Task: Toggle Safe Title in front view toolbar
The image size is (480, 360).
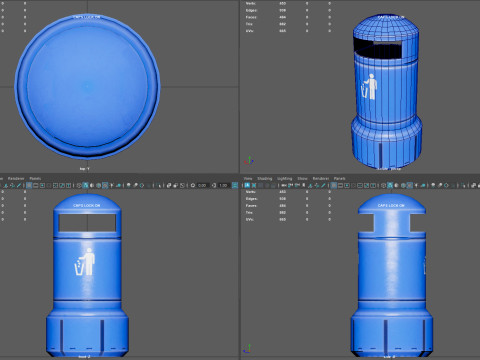Action: (68, 185)
